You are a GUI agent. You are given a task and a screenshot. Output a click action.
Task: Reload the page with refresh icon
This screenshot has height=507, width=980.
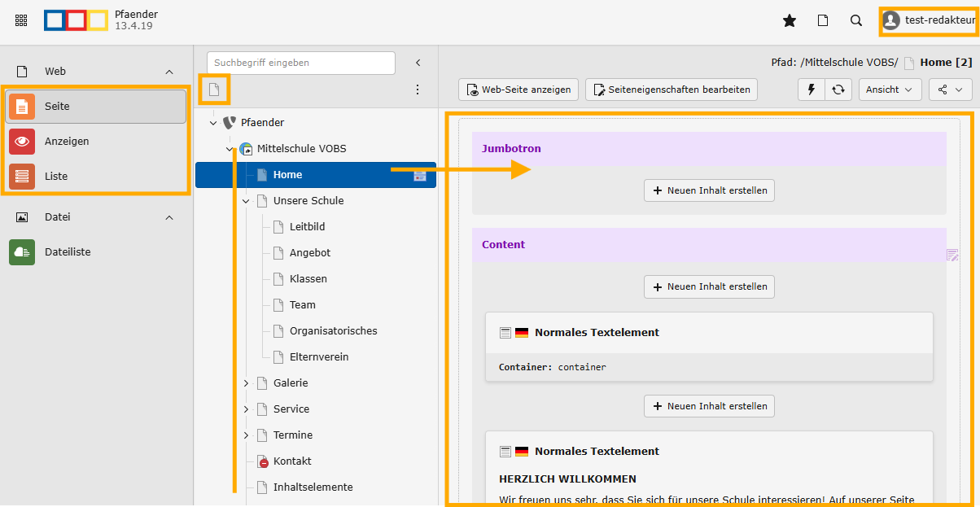coord(838,90)
